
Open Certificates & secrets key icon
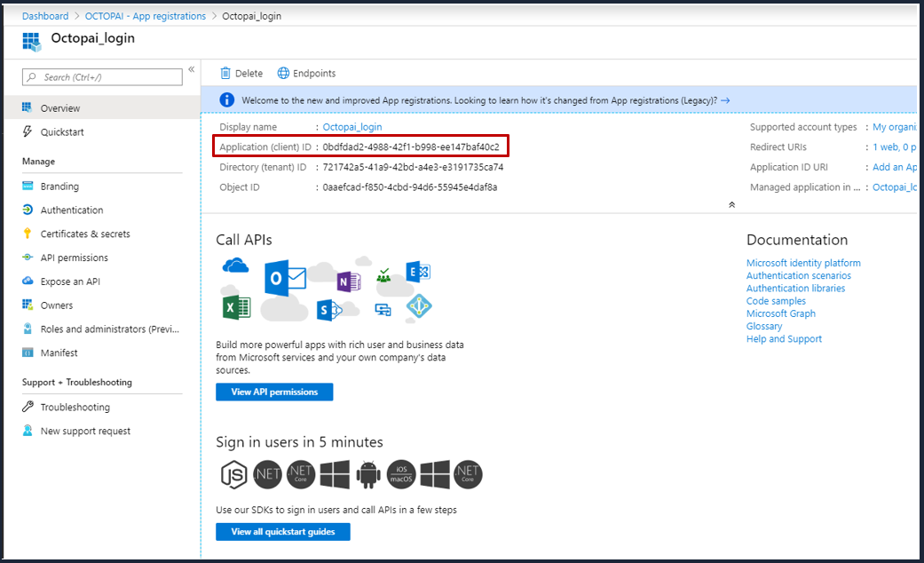28,234
